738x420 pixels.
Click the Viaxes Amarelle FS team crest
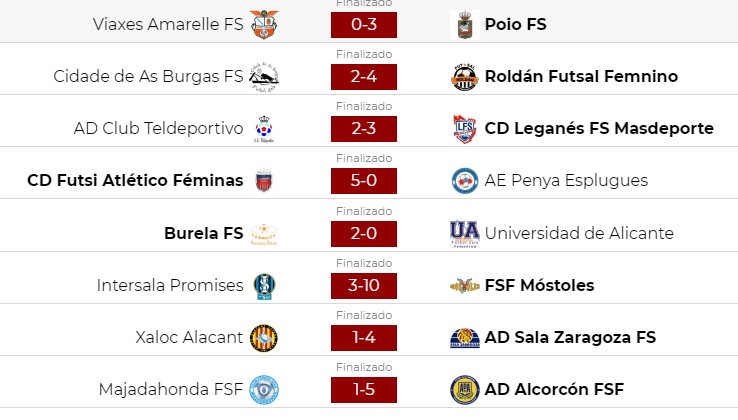[x=264, y=24]
